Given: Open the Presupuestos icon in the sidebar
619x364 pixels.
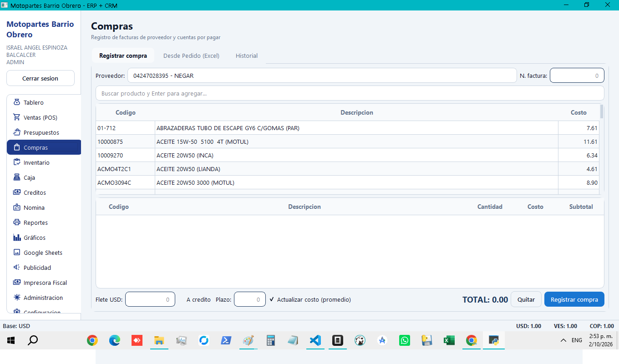Looking at the screenshot, I should pos(17,132).
